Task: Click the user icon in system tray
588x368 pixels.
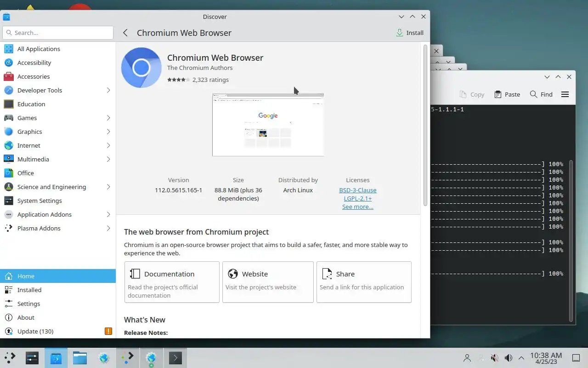Action: (x=467, y=358)
